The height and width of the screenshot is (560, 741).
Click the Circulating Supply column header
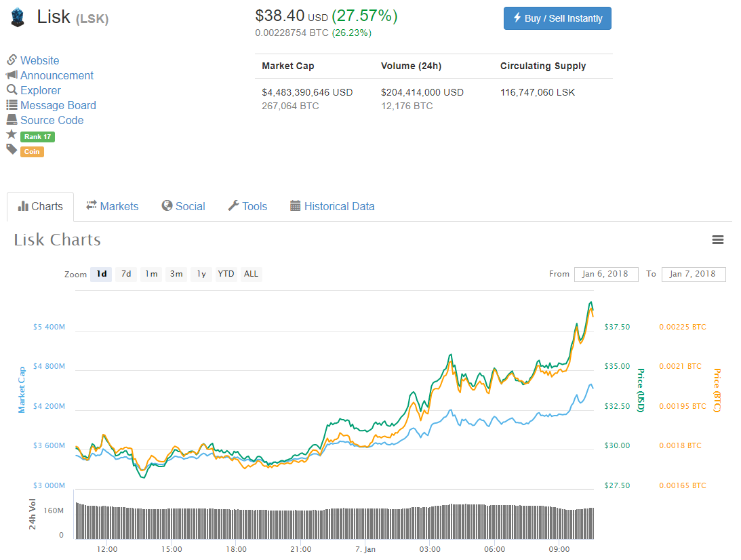(543, 66)
